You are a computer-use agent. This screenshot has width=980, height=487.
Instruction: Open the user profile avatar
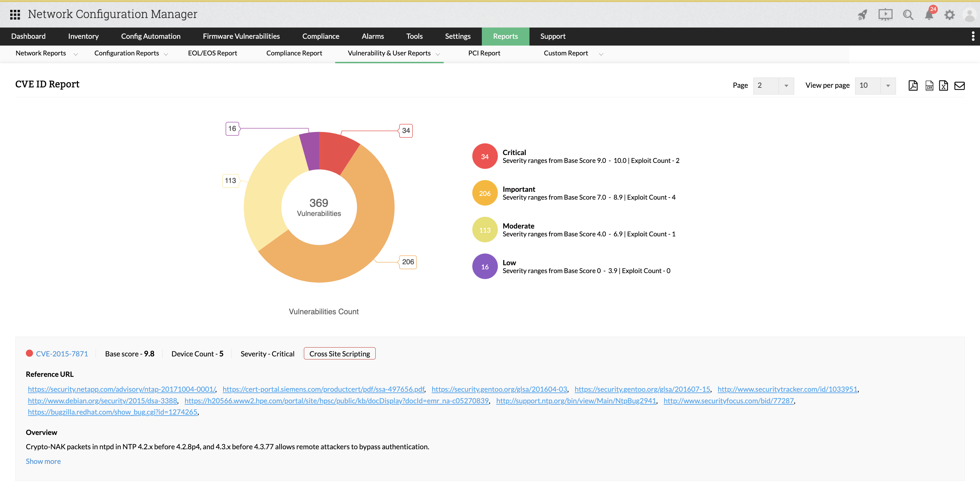click(x=969, y=14)
